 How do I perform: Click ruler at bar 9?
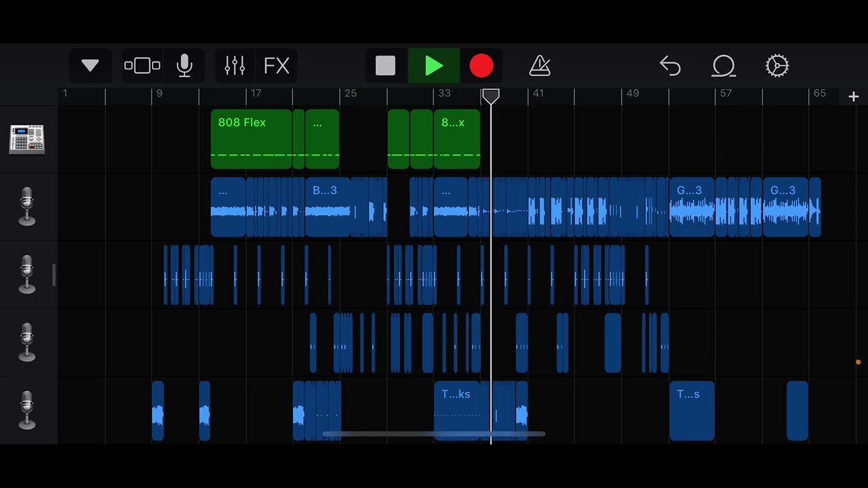[x=159, y=94]
